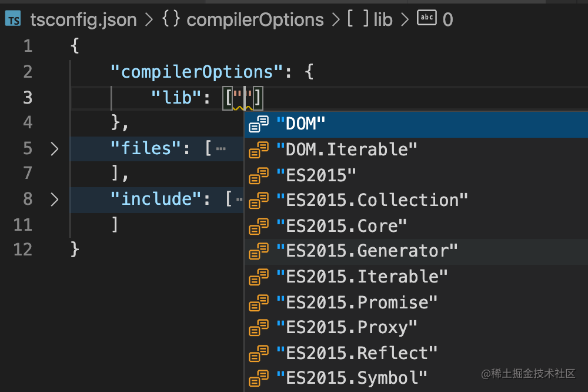
Task: Expand the folded "include" array
Action: pos(55,199)
